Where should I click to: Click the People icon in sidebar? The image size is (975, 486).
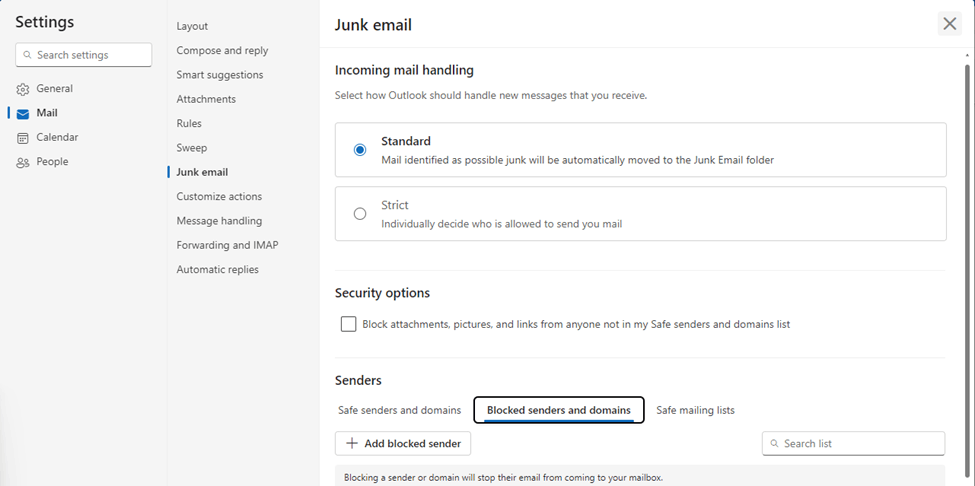(23, 162)
